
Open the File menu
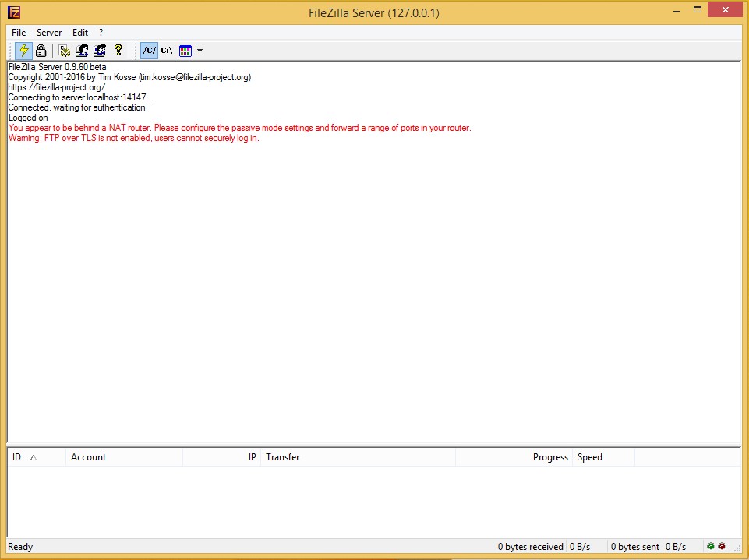click(19, 33)
